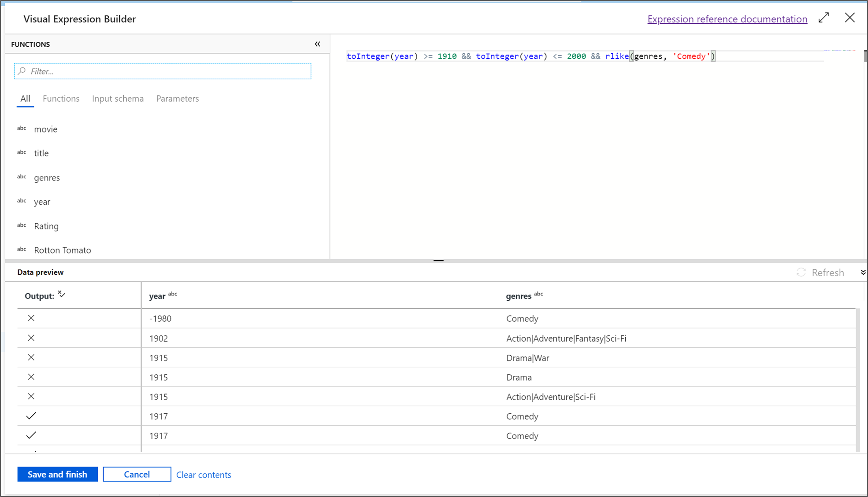Click the Save and finish button
This screenshot has width=868, height=497.
pos(57,474)
